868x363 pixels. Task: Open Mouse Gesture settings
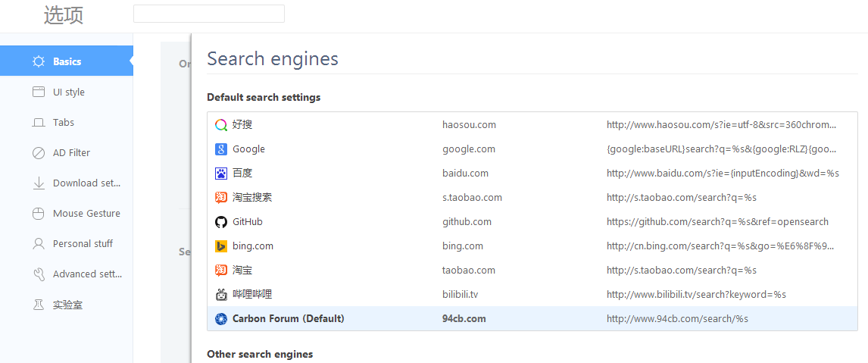67,214
